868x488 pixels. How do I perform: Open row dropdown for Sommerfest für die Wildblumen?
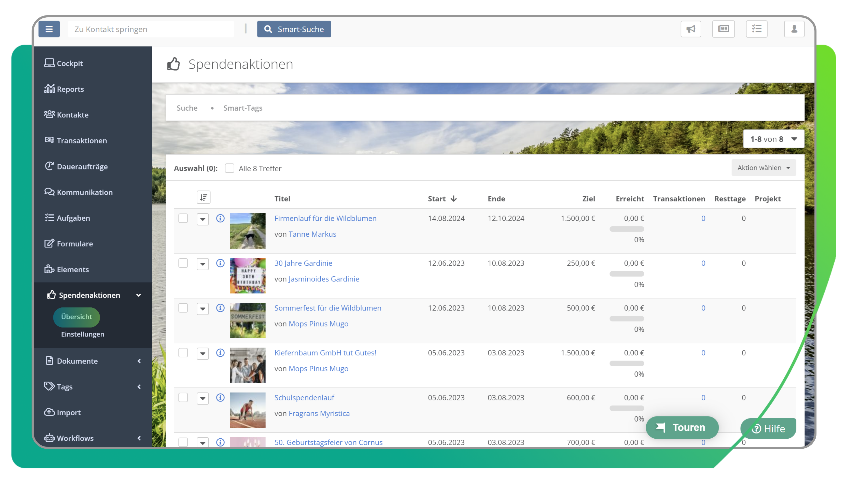click(x=203, y=309)
